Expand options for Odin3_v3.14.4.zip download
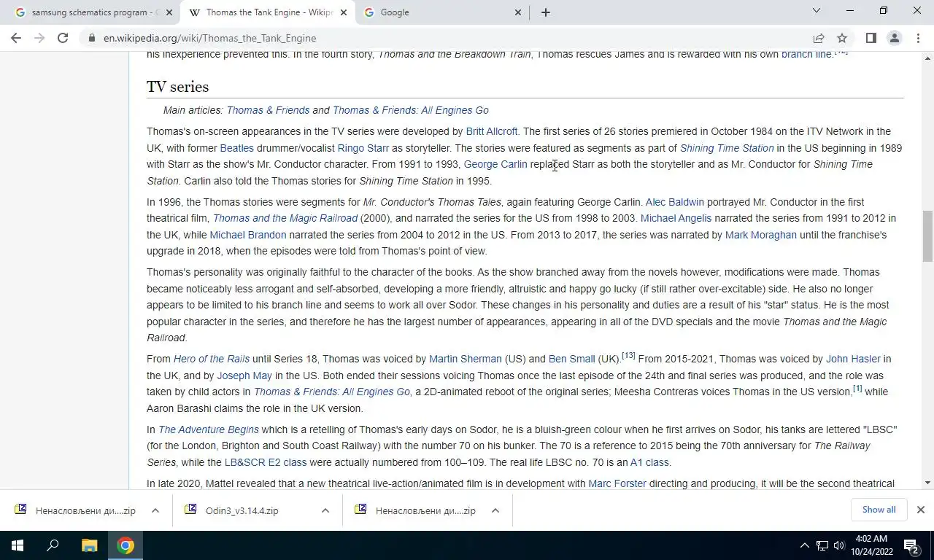 click(325, 510)
